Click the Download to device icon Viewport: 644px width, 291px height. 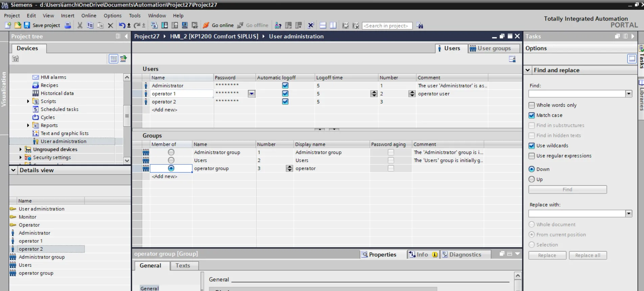[165, 25]
